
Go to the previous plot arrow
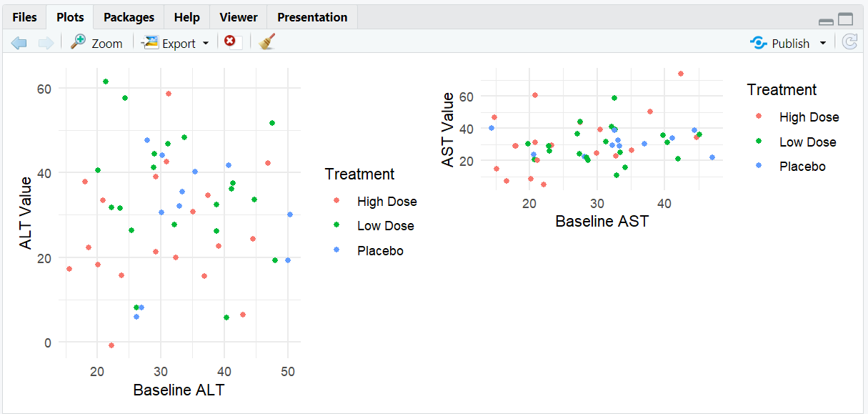click(19, 43)
